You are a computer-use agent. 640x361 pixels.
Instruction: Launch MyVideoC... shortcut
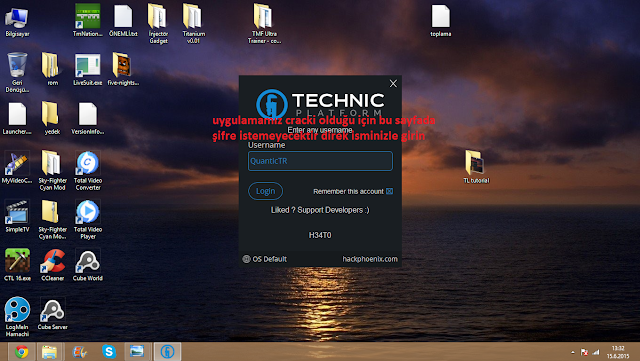(x=17, y=167)
